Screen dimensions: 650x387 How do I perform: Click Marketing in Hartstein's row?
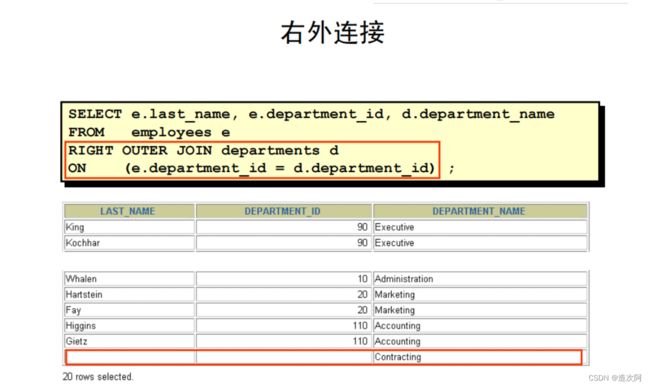tap(480, 295)
